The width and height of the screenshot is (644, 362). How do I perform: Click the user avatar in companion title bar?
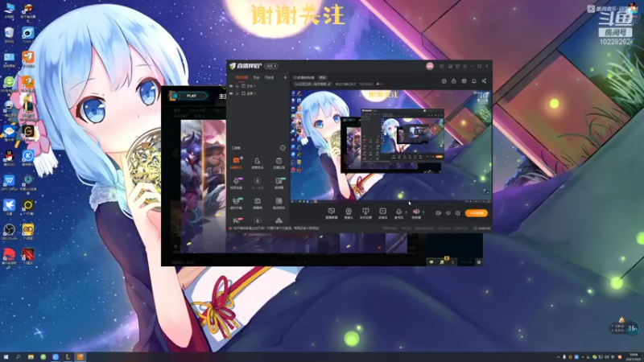430,66
